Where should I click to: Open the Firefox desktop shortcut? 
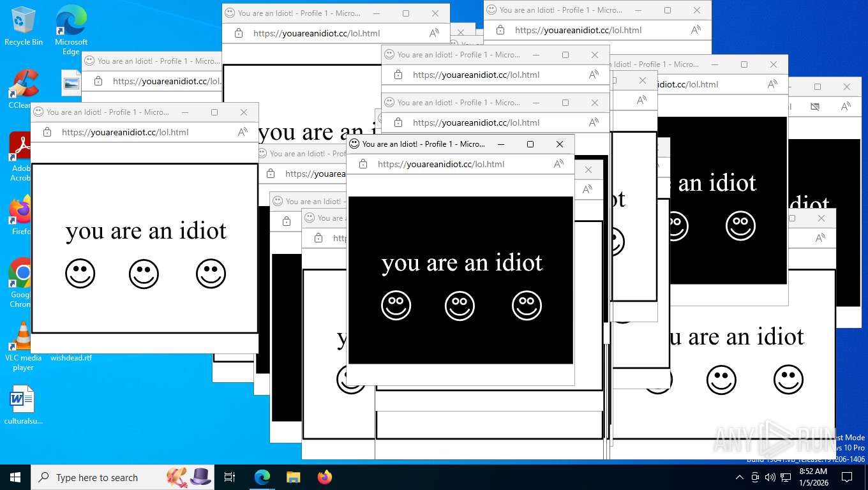[x=21, y=216]
